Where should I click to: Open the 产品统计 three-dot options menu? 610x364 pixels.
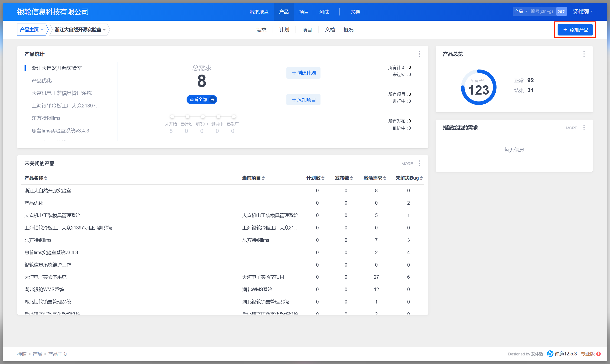pyautogui.click(x=419, y=54)
